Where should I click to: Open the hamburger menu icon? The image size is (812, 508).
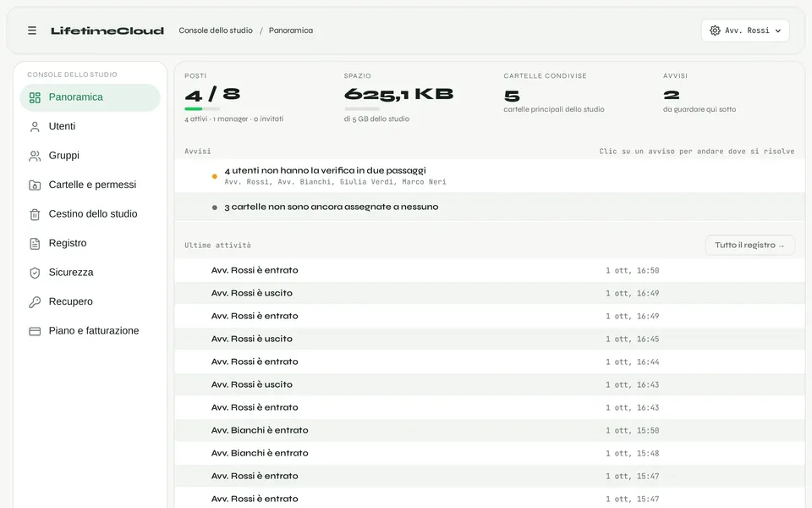pyautogui.click(x=32, y=30)
